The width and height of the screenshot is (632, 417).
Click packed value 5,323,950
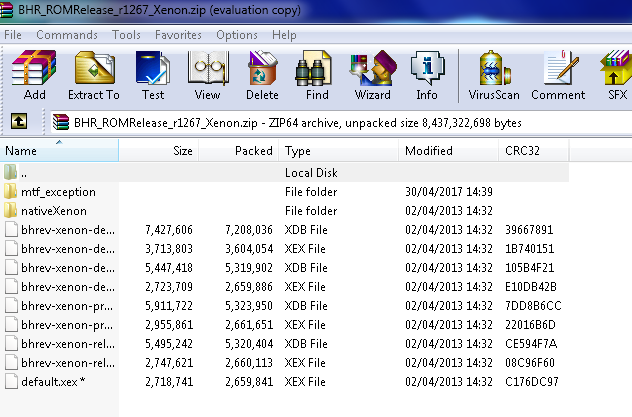(249, 306)
